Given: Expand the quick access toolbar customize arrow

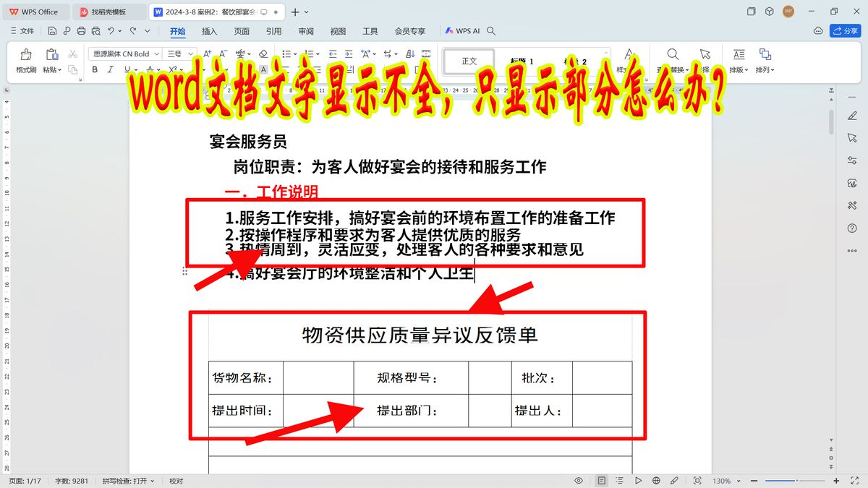Looking at the screenshot, I should (148, 31).
